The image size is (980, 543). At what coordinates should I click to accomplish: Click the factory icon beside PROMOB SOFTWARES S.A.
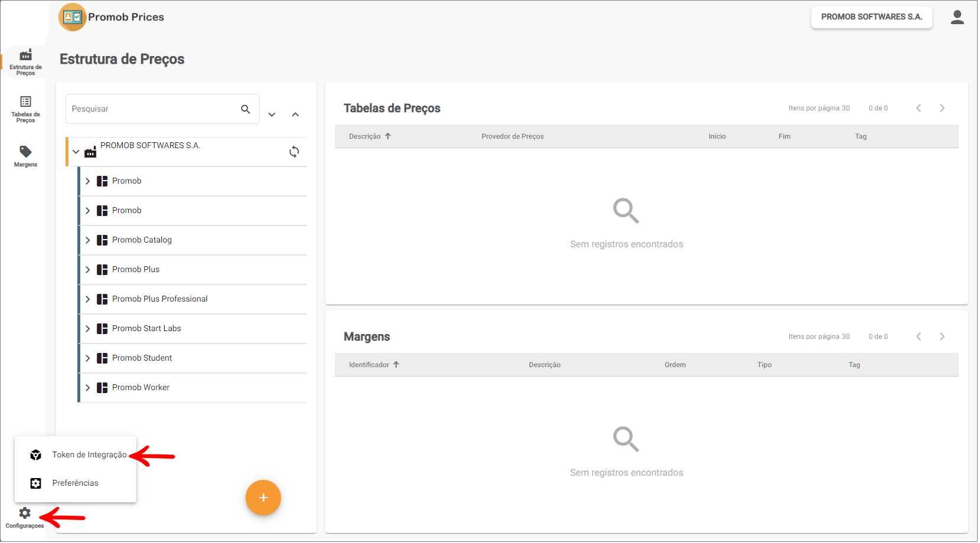pos(90,152)
